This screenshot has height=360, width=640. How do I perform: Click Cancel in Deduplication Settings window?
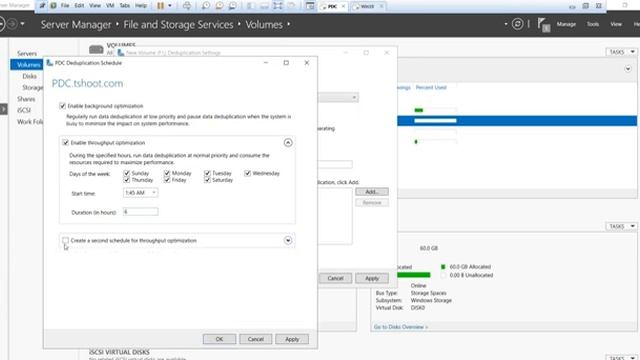tap(335, 278)
